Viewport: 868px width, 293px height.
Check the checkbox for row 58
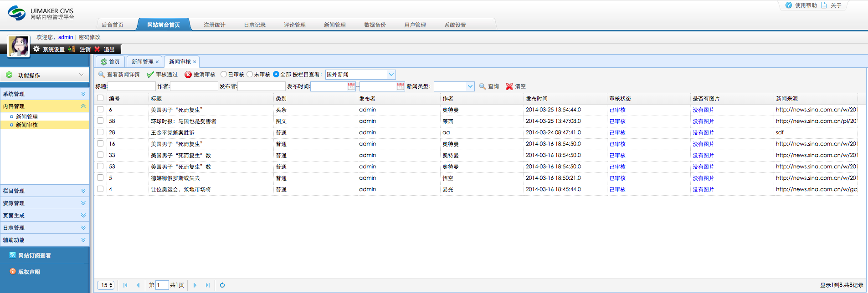[x=100, y=121]
